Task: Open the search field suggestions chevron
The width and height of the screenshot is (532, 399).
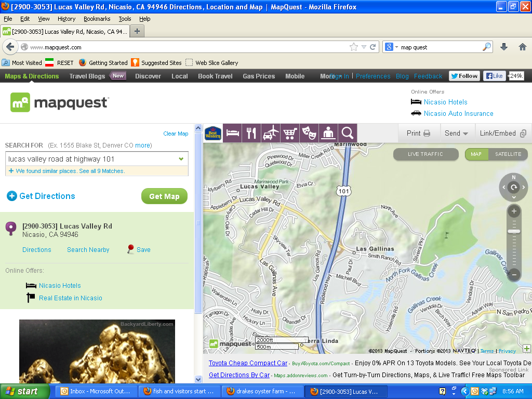Action: (x=181, y=159)
